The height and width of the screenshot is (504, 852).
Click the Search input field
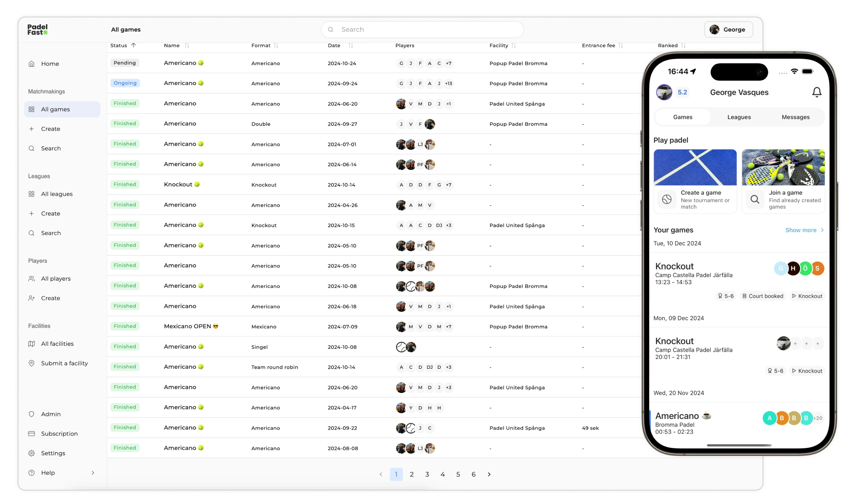424,29
